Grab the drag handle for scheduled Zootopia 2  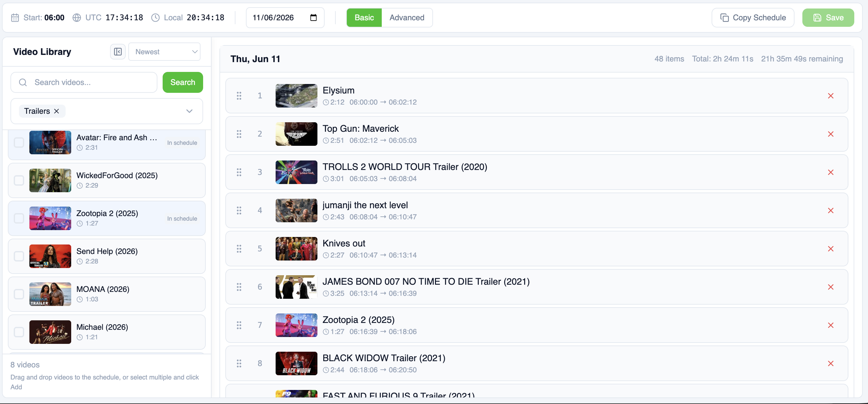tap(239, 325)
